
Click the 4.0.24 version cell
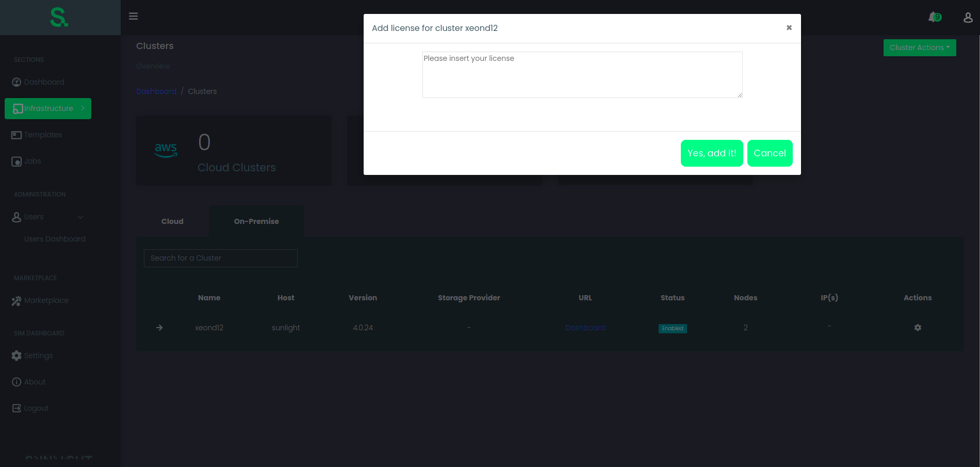tap(363, 328)
